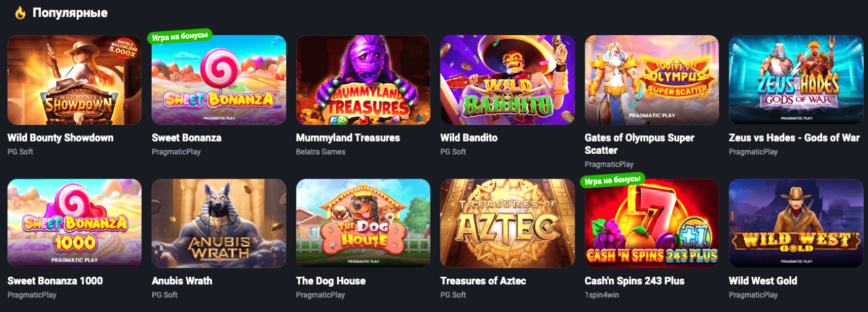The image size is (868, 312).
Task: Launch the Cash'n Spins 243 Plus tile
Action: (651, 224)
